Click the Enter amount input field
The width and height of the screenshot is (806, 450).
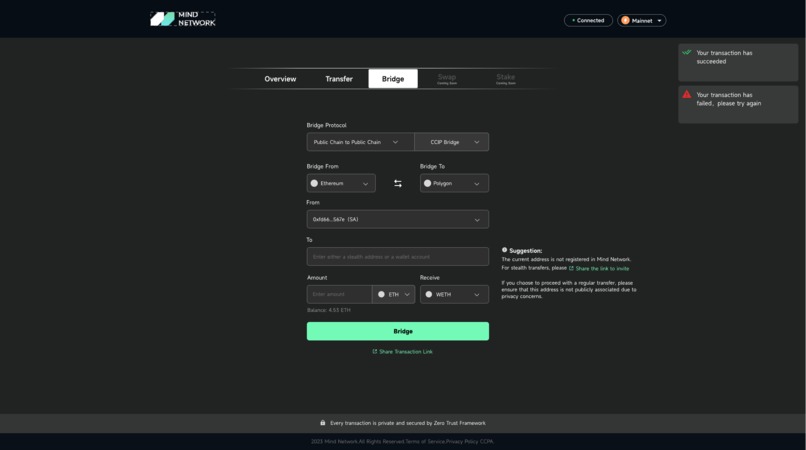pyautogui.click(x=339, y=295)
